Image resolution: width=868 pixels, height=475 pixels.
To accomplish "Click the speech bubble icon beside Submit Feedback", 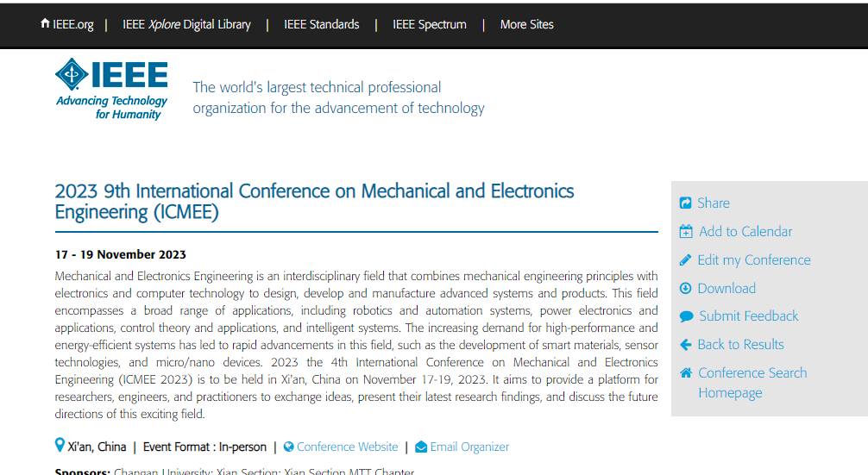I will (686, 316).
